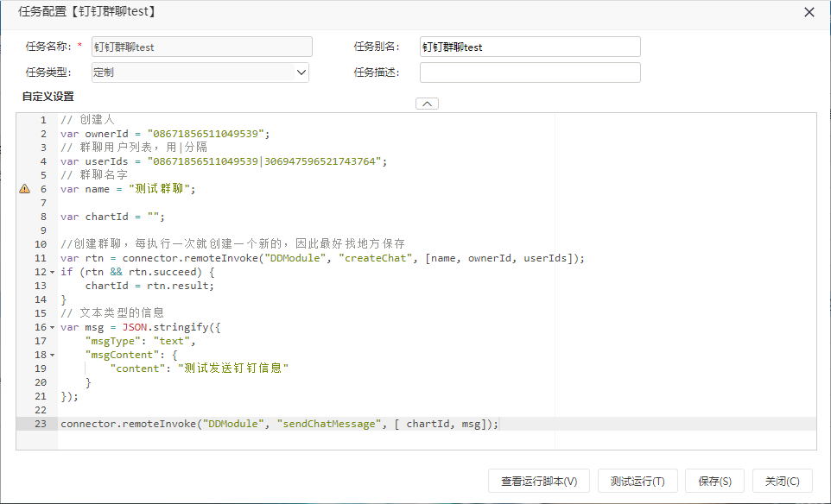This screenshot has height=504, width=831.
Task: Fold the msgContent object at line 18
Action: pos(52,355)
